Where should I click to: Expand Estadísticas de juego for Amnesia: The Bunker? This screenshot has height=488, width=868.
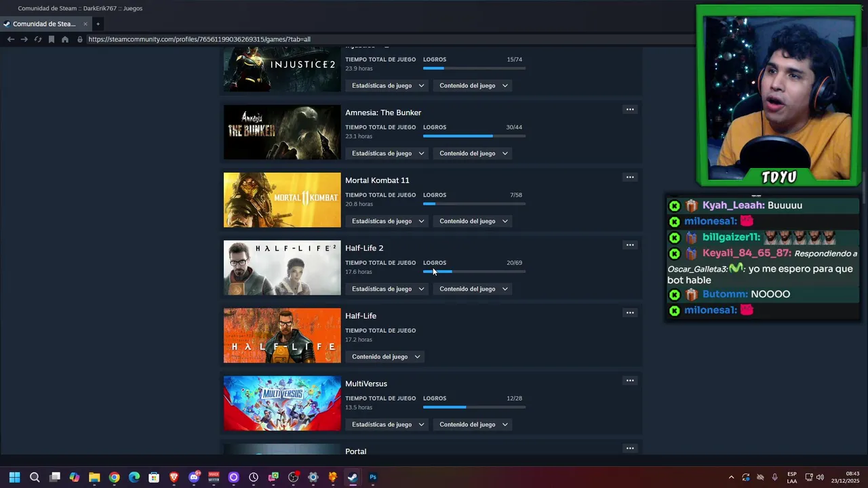click(x=387, y=153)
